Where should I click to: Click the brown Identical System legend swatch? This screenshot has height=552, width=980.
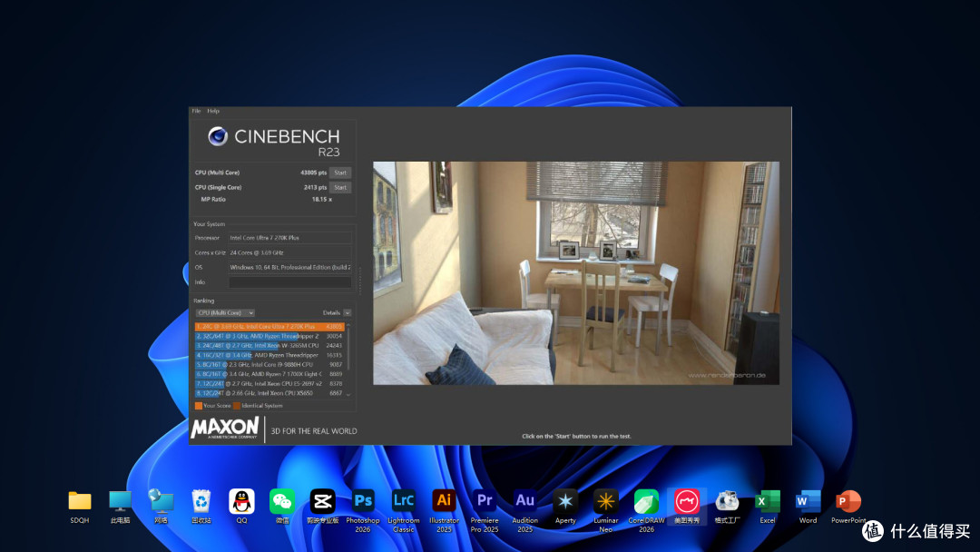237,406
